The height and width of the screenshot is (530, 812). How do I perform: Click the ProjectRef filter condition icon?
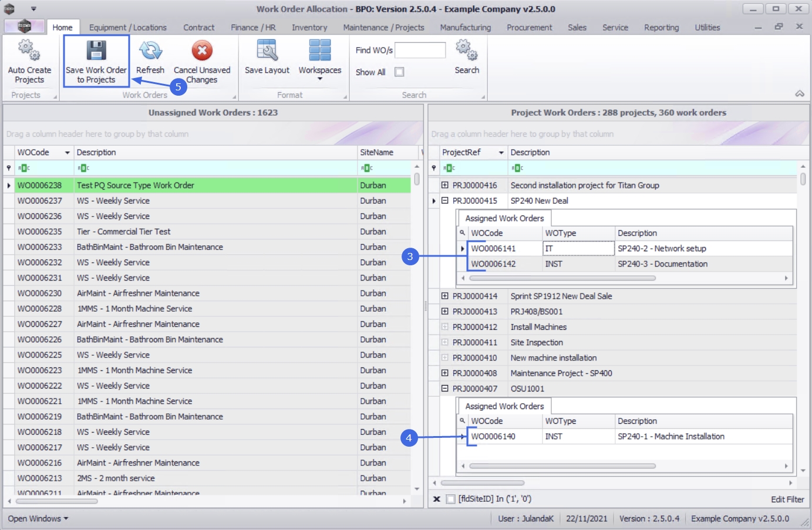(x=449, y=168)
